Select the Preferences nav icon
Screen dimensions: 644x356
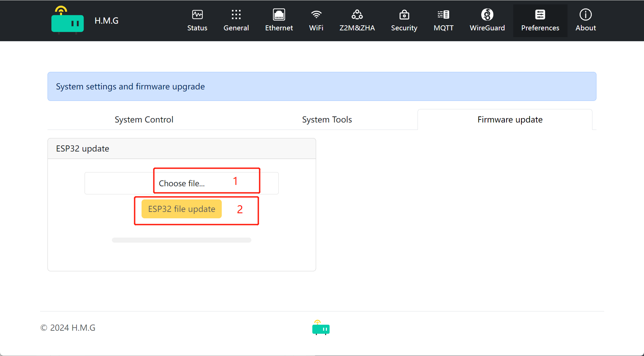540,15
